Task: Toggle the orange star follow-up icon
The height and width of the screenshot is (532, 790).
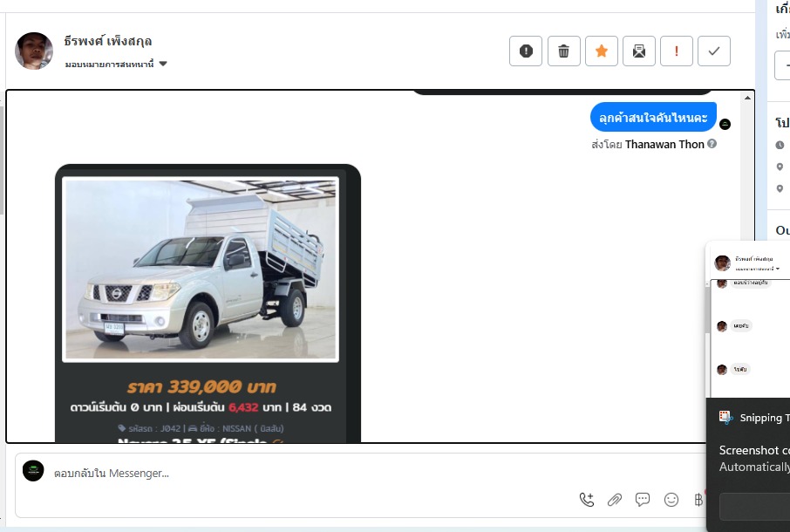Action: (x=601, y=51)
